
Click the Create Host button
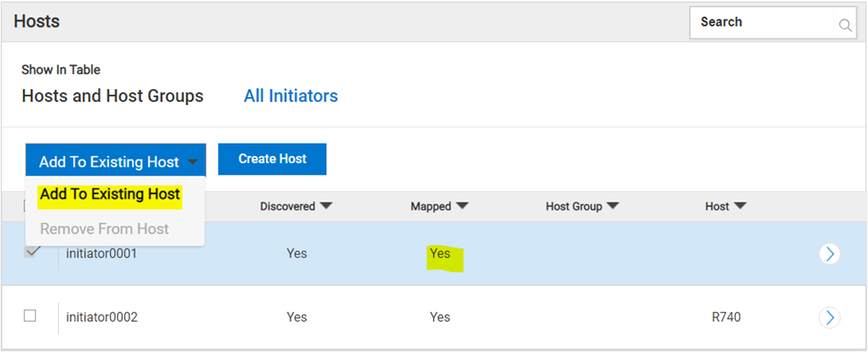(x=272, y=160)
